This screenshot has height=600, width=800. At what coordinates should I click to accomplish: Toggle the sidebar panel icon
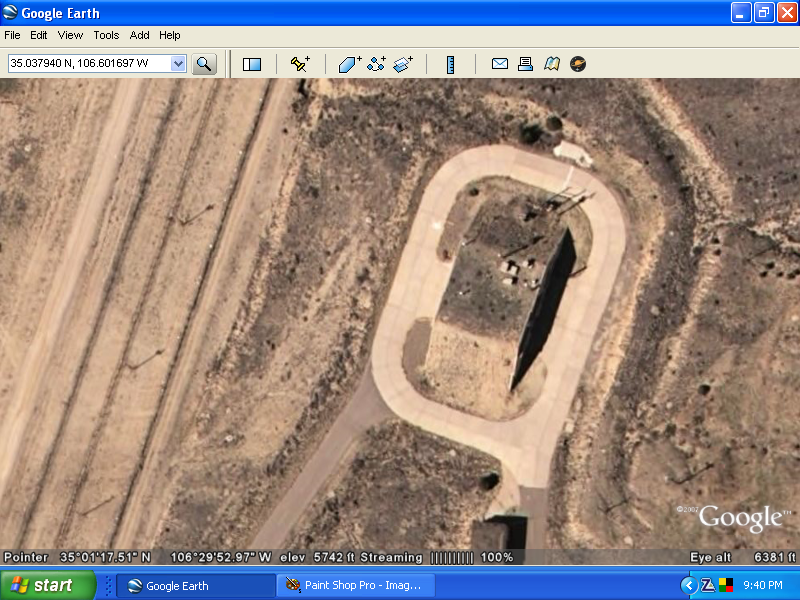pyautogui.click(x=252, y=64)
